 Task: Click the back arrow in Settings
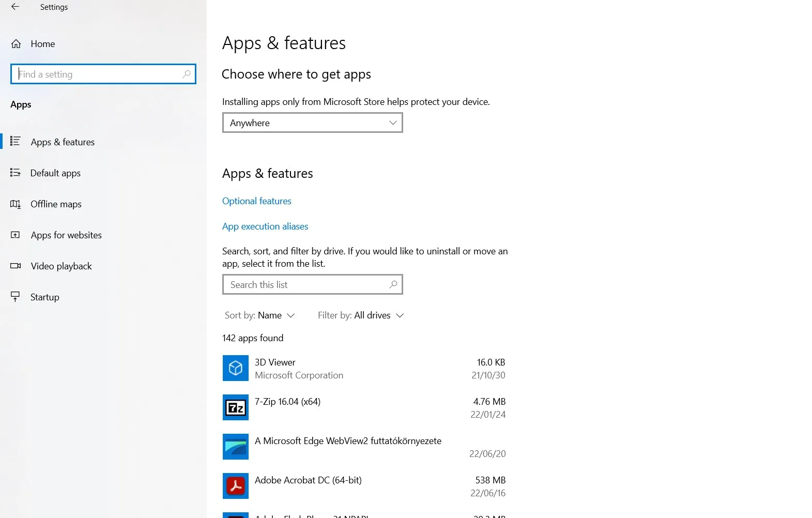click(x=15, y=7)
